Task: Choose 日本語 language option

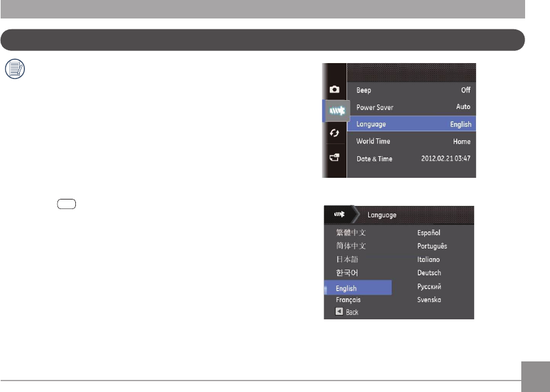Action: (347, 259)
